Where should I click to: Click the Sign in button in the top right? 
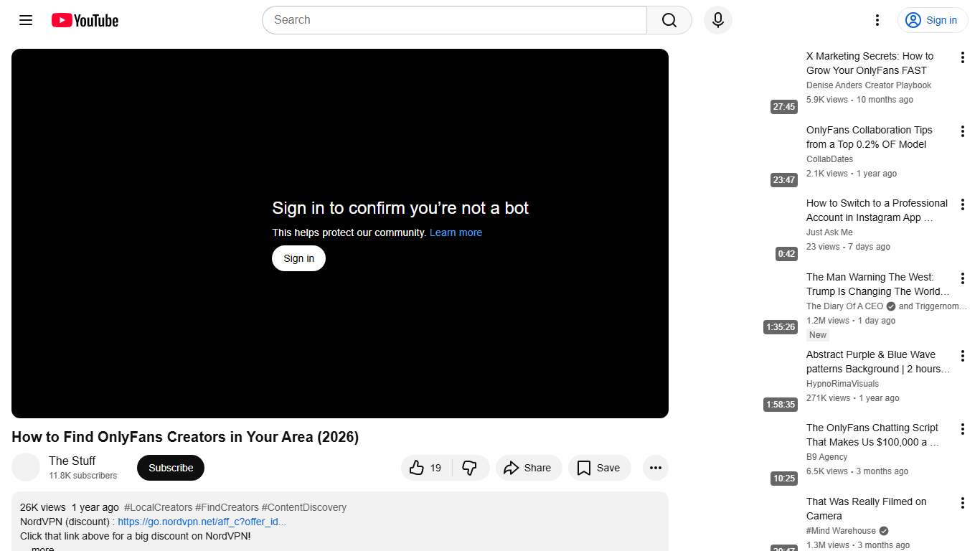[932, 20]
